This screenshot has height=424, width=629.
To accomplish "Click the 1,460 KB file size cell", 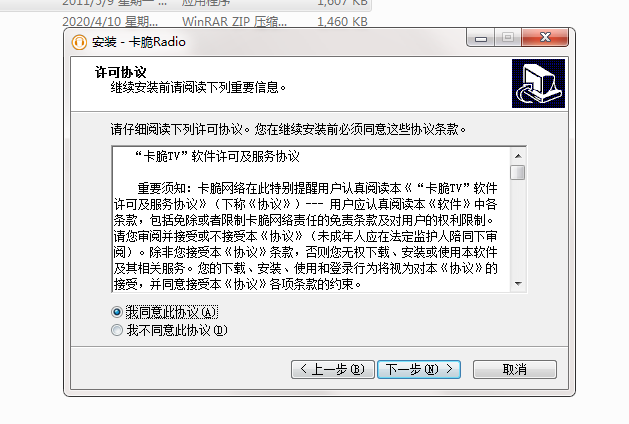I will point(342,22).
